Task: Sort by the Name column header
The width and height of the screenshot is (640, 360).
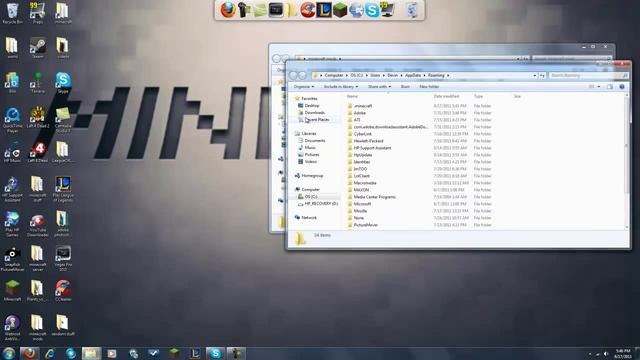Action: [x=352, y=97]
